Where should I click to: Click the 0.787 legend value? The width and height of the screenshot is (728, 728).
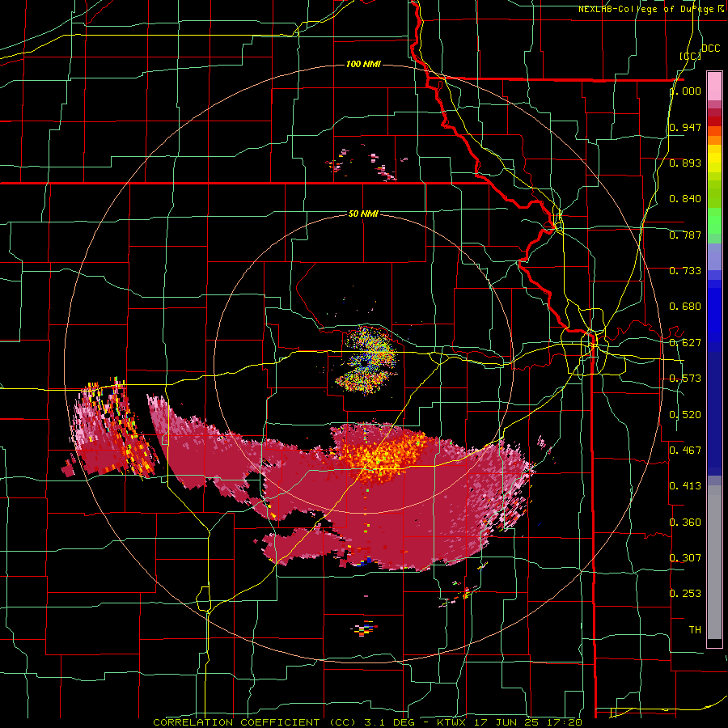[685, 235]
